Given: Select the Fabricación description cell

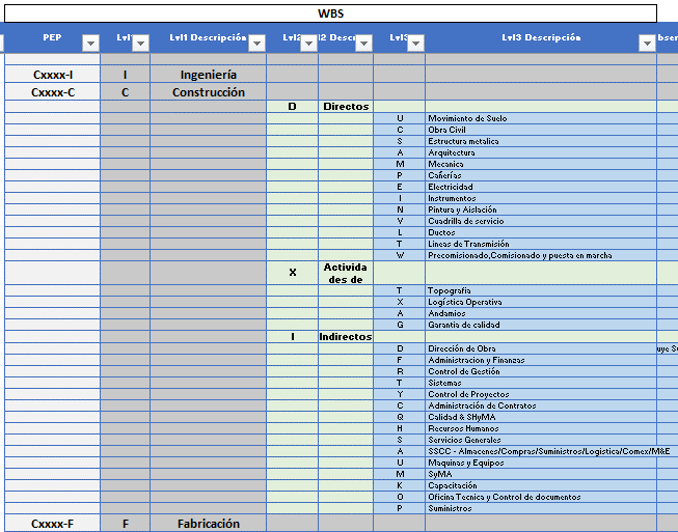Looking at the screenshot, I should click(208, 524).
